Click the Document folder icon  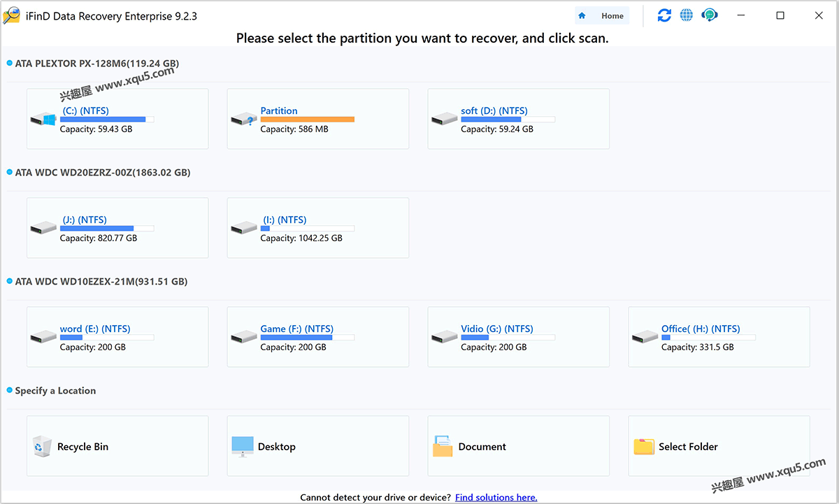click(443, 447)
